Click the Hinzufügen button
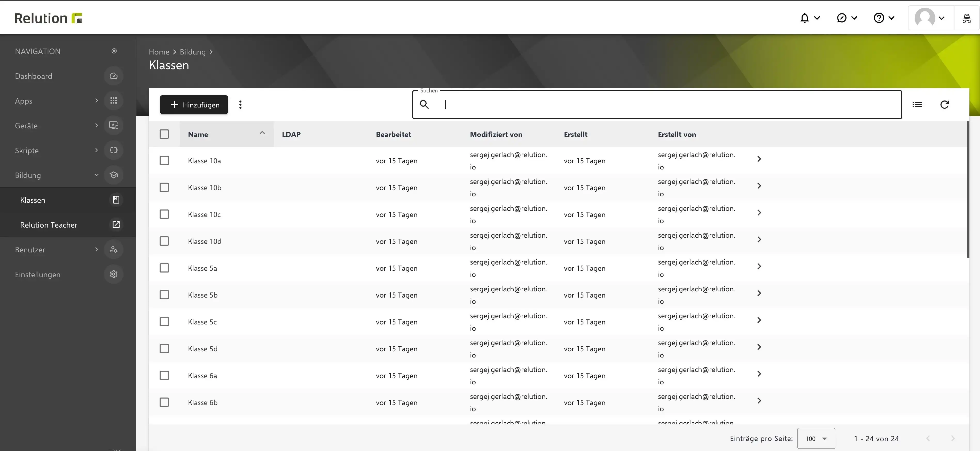980x451 pixels. [x=194, y=105]
